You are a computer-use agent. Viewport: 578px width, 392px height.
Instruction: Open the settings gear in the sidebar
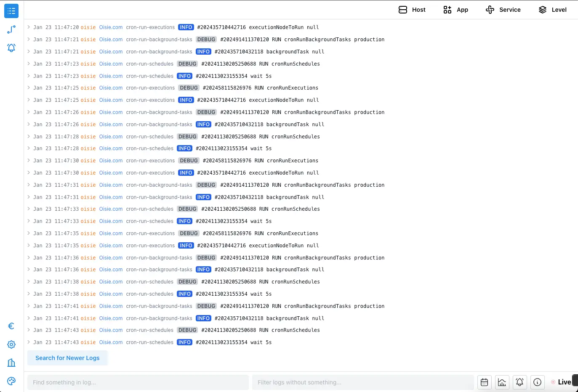click(x=11, y=344)
